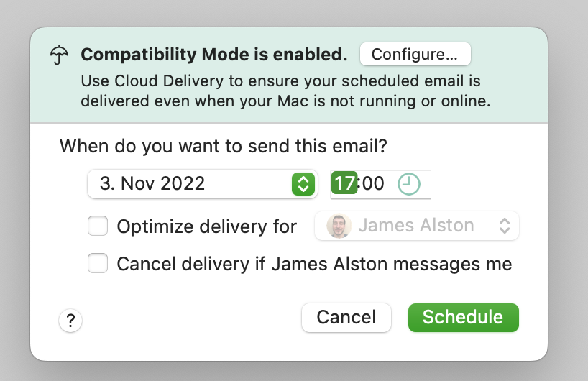
Task: Select the 3. Nov 2022 date field
Action: point(203,184)
